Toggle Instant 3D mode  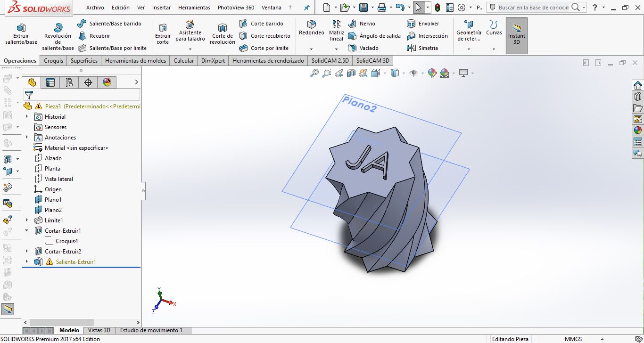[517, 35]
